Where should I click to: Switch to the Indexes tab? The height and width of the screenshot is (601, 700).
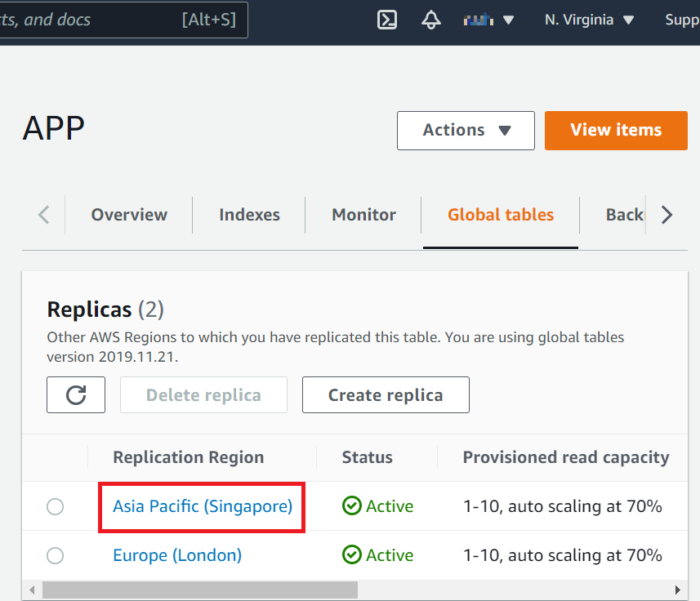click(x=249, y=215)
